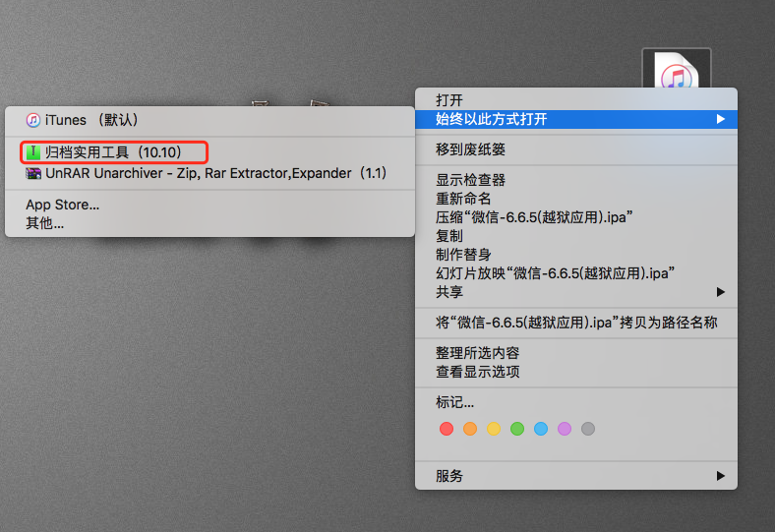
Task: Apply the blue tag color
Action: (541, 429)
